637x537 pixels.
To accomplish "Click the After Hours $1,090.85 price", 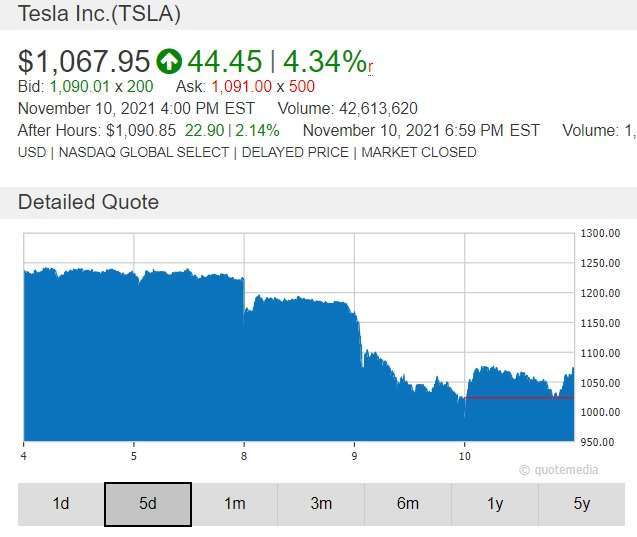I will 141,131.
